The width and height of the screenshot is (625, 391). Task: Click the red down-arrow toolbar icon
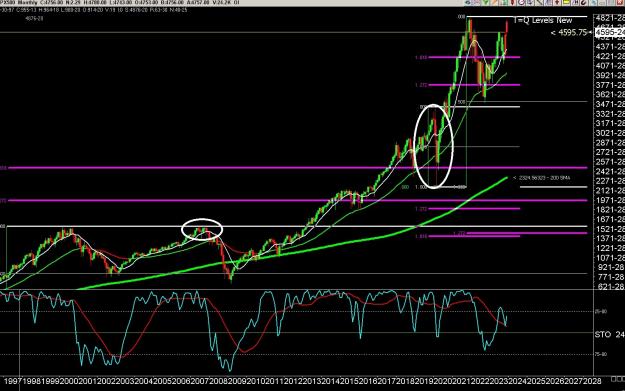[557, 2]
